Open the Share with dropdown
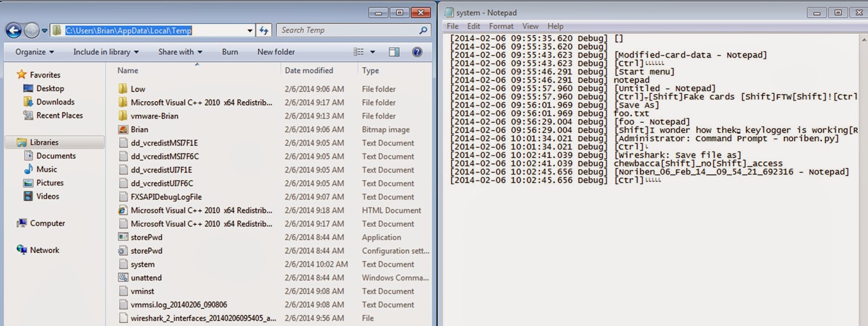 pos(180,52)
